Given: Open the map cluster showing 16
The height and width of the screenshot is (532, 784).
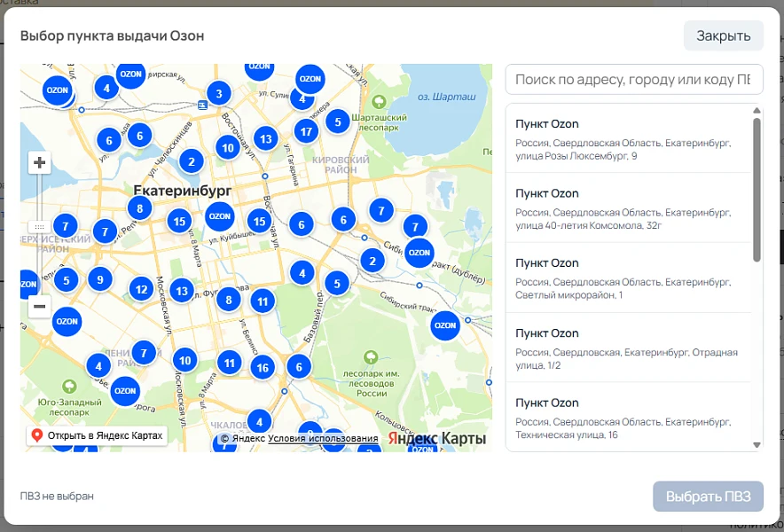Looking at the screenshot, I should pos(263,368).
